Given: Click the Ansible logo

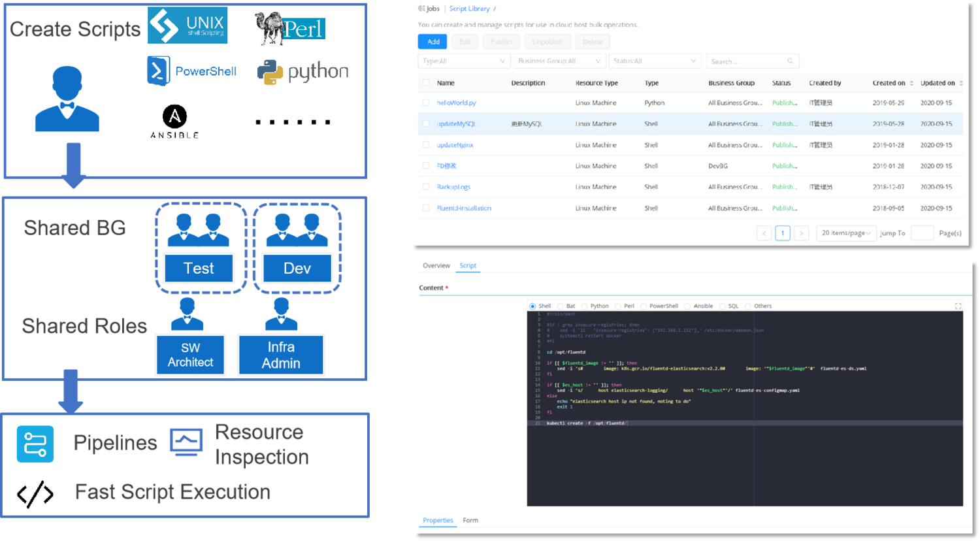Looking at the screenshot, I should tap(174, 122).
